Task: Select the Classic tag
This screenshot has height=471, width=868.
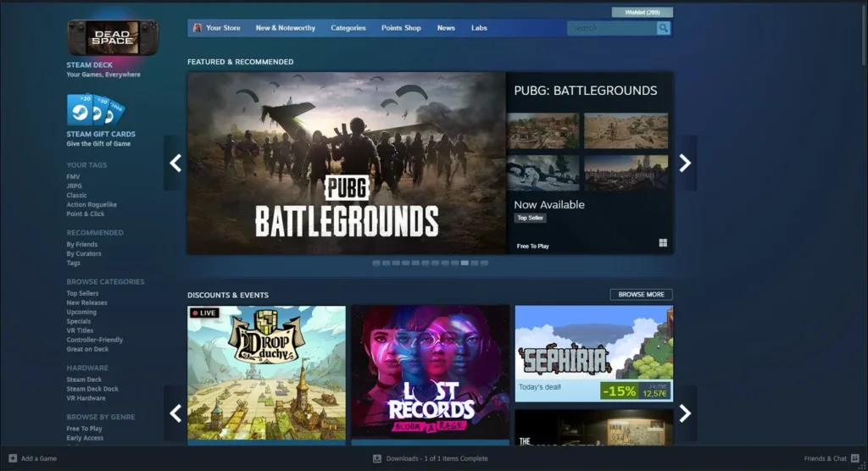Action: [76, 196]
